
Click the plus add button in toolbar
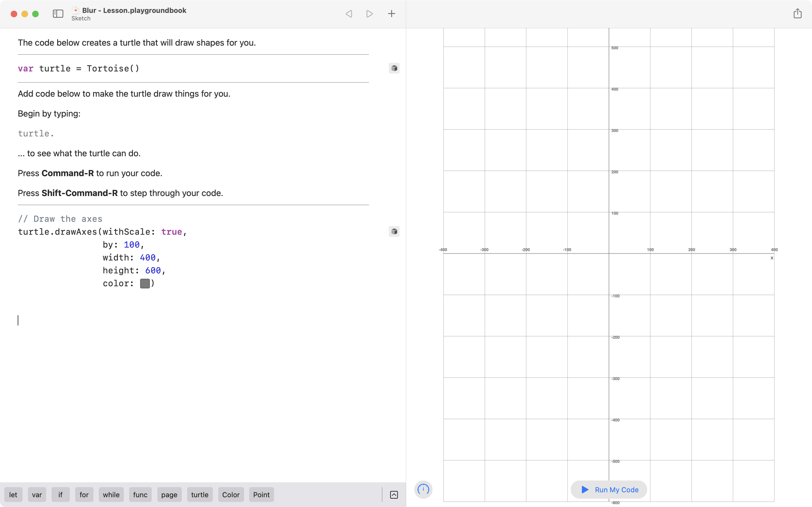click(x=391, y=14)
